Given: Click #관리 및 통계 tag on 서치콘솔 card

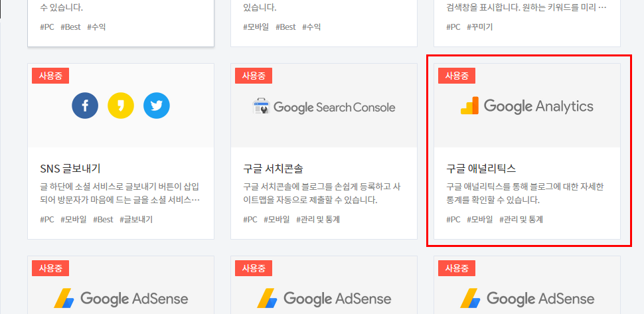Looking at the screenshot, I should [318, 220].
